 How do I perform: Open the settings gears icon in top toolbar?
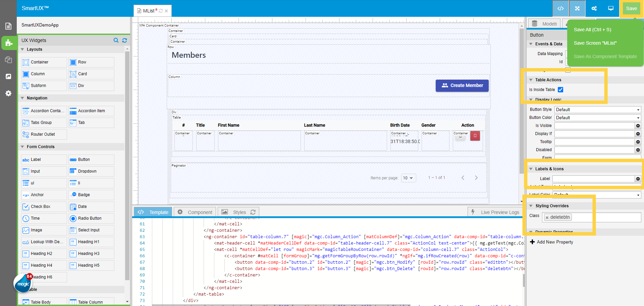[594, 8]
